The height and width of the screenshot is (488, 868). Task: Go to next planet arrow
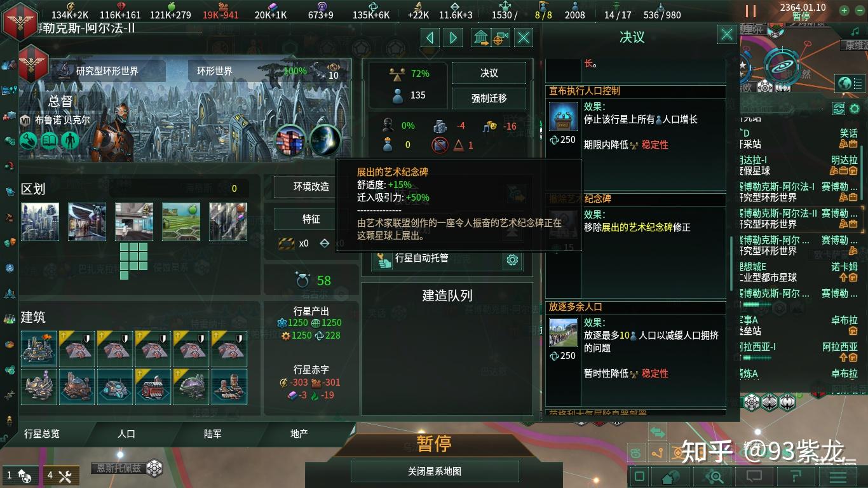coord(453,37)
